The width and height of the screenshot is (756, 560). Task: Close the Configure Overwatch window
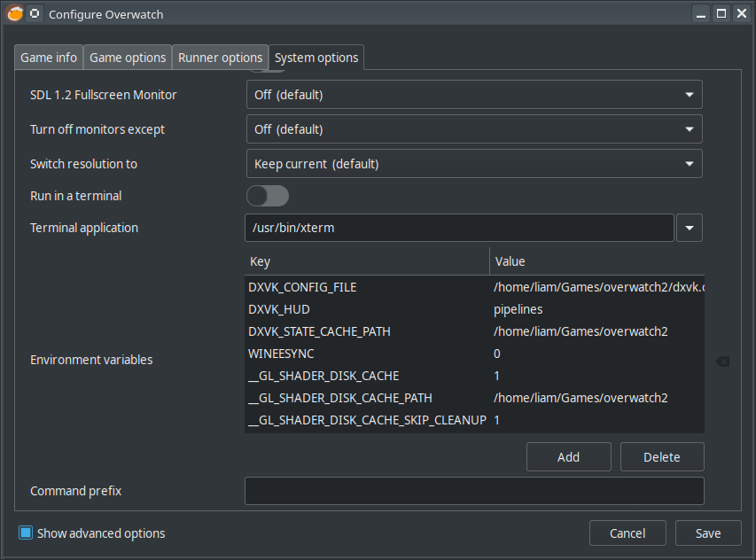[x=742, y=13]
